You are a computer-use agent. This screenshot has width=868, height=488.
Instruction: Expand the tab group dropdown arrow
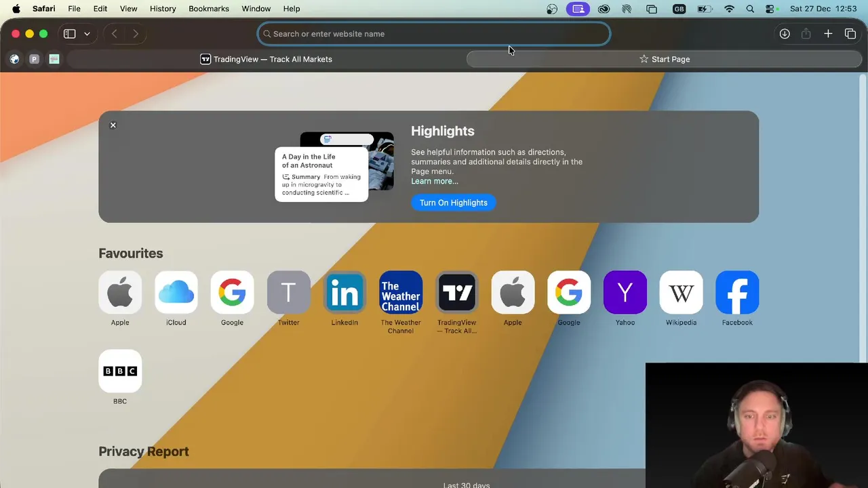pos(87,34)
